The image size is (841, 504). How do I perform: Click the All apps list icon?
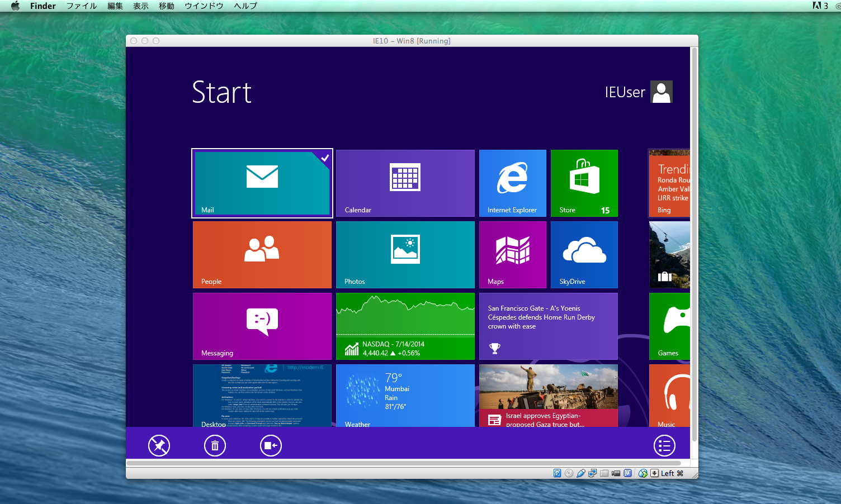pos(664,445)
